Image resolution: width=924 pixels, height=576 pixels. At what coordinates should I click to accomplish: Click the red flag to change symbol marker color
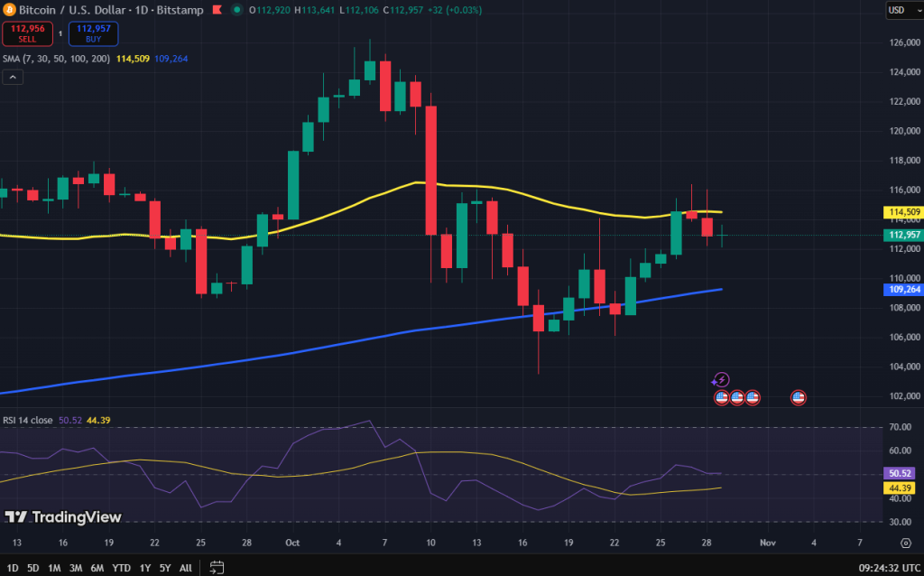[x=216, y=11]
